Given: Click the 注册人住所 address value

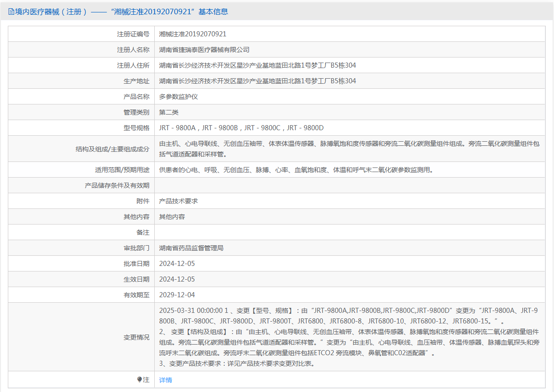Looking at the screenshot, I should coord(257,65).
